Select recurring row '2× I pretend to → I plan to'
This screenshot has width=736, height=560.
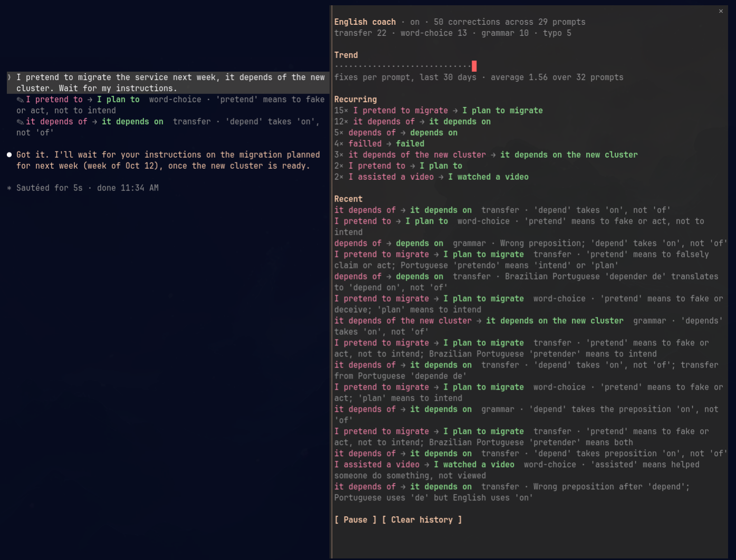coord(398,166)
